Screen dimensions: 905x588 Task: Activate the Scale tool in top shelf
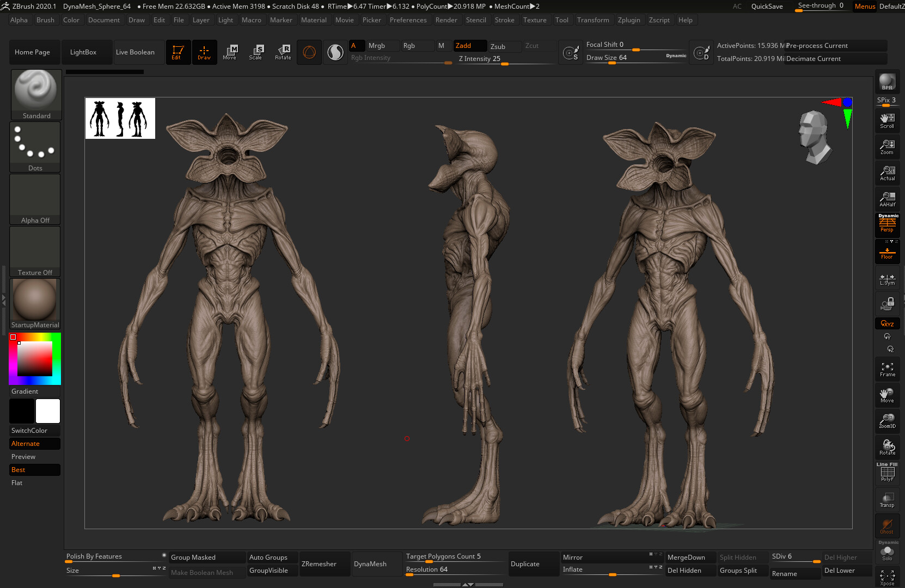[256, 52]
